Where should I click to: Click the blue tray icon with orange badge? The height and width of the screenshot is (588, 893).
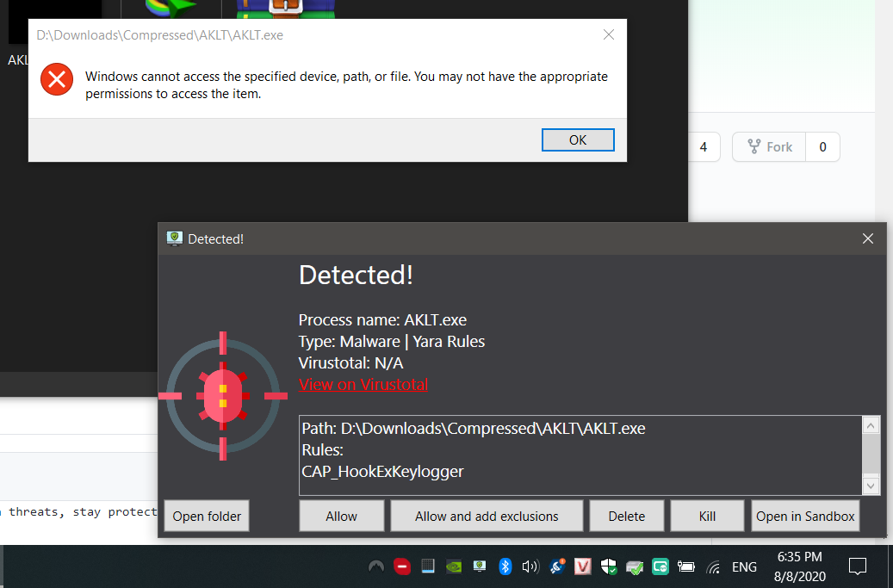tap(557, 566)
